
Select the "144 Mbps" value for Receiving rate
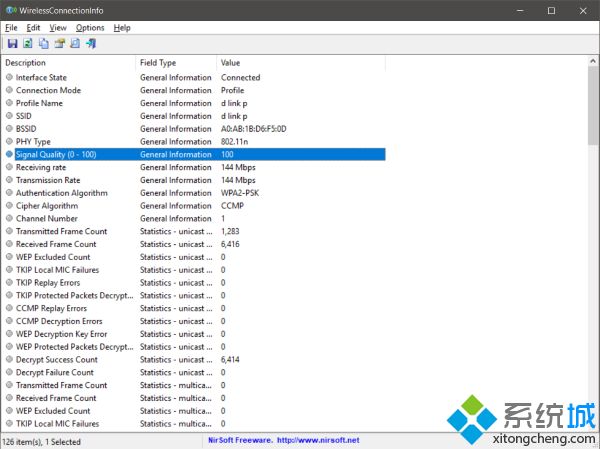coord(238,167)
